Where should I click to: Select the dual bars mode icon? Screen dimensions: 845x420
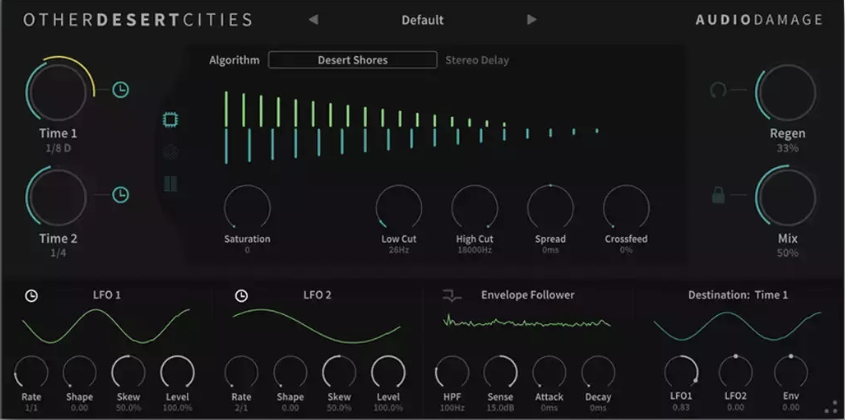[170, 184]
